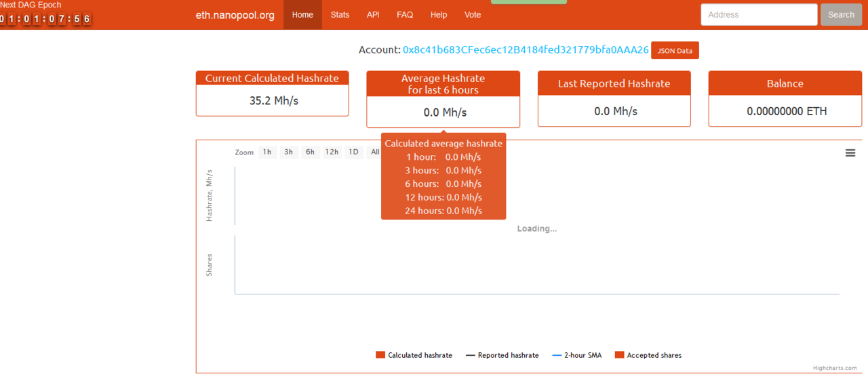Image resolution: width=868 pixels, height=374 pixels.
Task: Set chart zoom to 3h
Action: point(289,152)
